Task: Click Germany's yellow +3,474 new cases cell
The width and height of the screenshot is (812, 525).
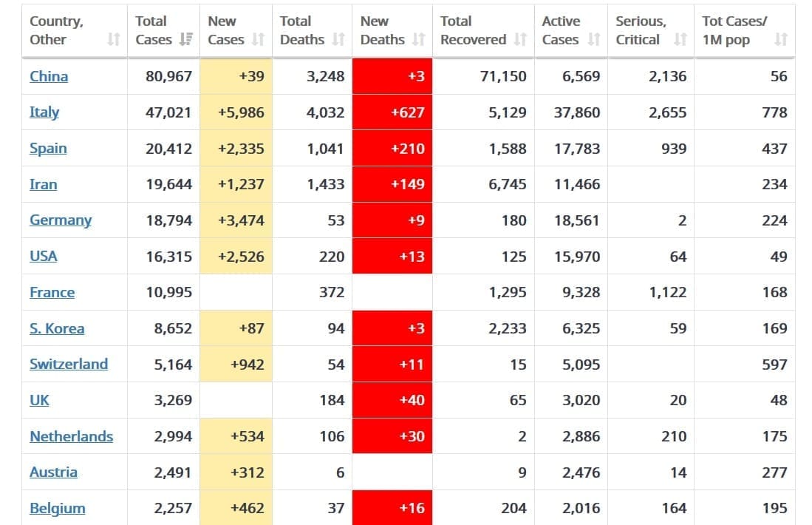Action: (236, 220)
